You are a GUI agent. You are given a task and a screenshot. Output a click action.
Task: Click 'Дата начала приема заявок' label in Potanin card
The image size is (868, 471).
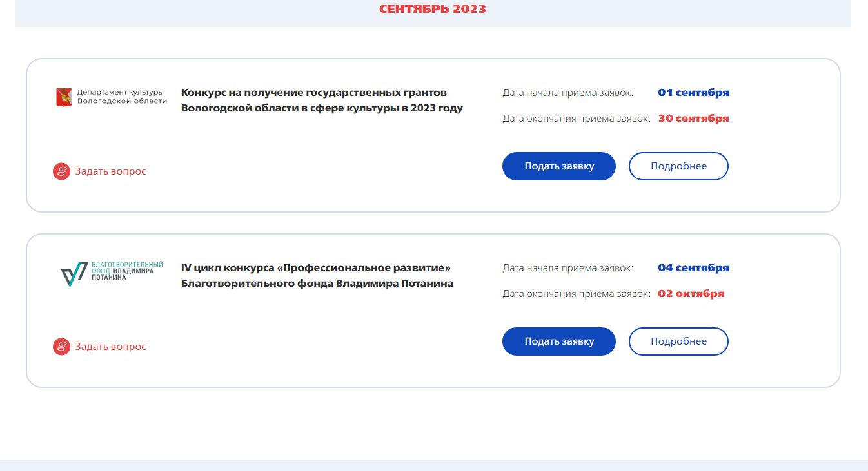[x=568, y=268]
